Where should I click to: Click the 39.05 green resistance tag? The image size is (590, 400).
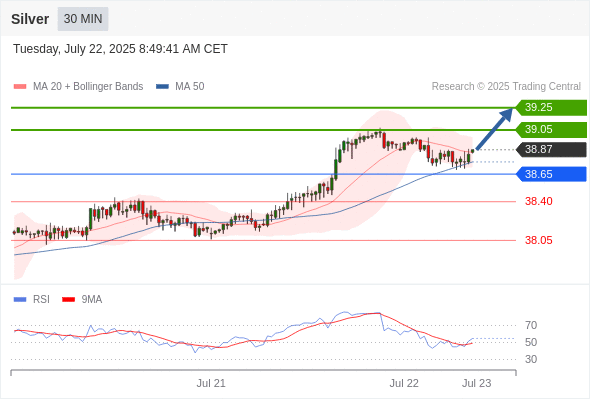pyautogui.click(x=551, y=129)
